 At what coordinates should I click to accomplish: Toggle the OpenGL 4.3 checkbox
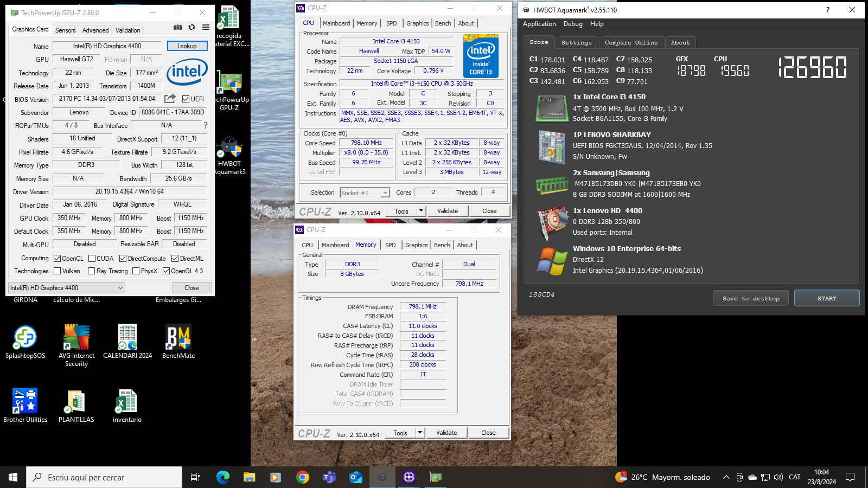coord(167,271)
